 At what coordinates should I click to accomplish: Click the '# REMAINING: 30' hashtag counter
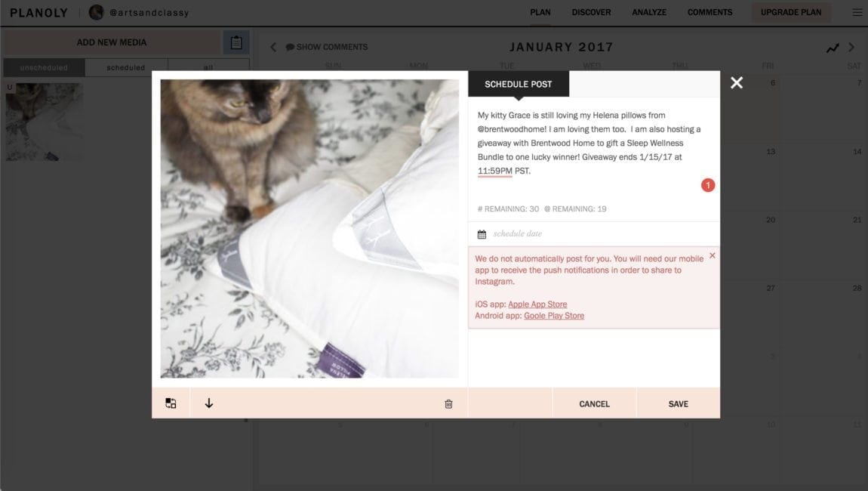(508, 209)
